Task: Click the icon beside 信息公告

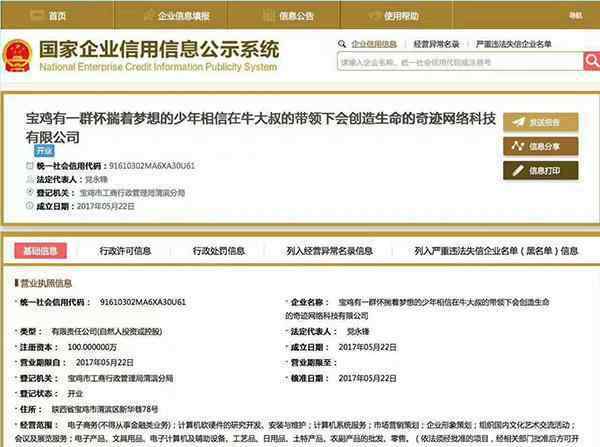Action: click(x=269, y=16)
